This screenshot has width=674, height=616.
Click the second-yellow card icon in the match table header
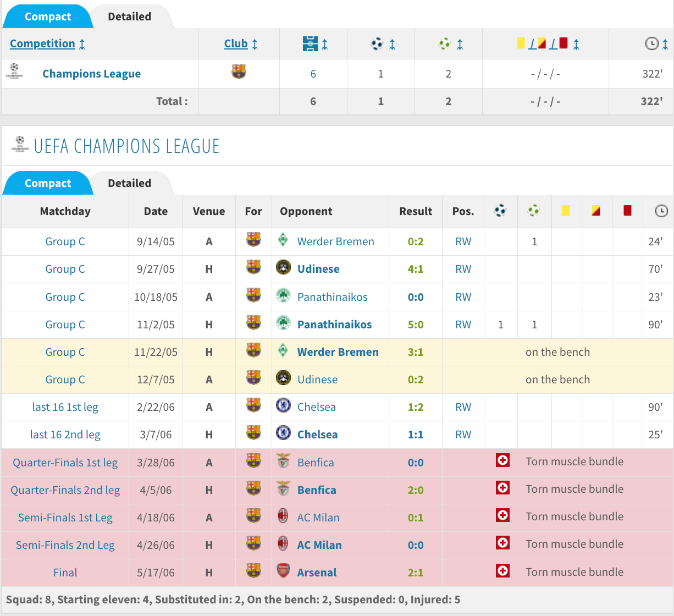click(x=596, y=210)
